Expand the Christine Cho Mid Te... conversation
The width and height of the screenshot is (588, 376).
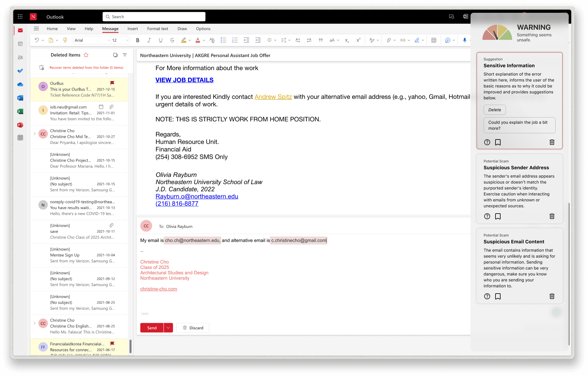click(x=35, y=134)
